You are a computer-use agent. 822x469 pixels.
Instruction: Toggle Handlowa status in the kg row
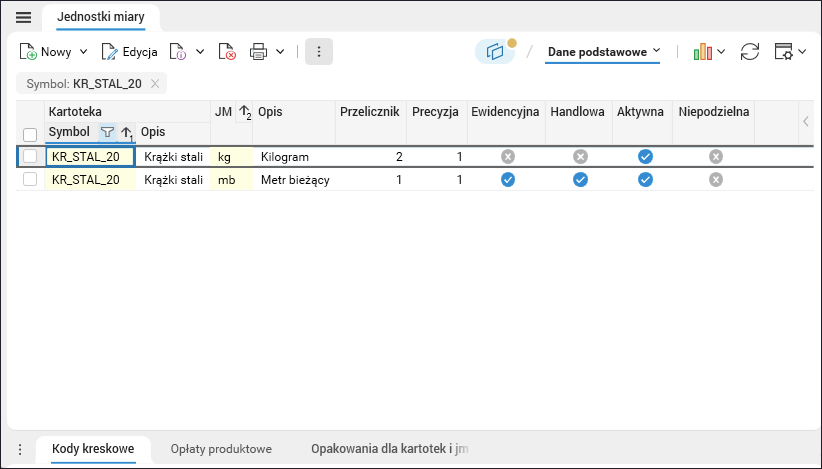coord(580,156)
